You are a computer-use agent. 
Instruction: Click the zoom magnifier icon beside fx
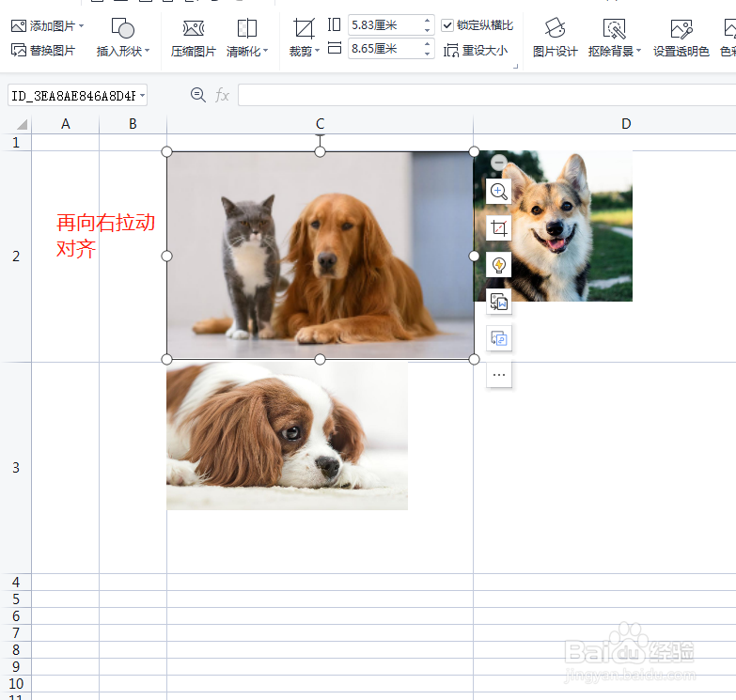point(197,95)
